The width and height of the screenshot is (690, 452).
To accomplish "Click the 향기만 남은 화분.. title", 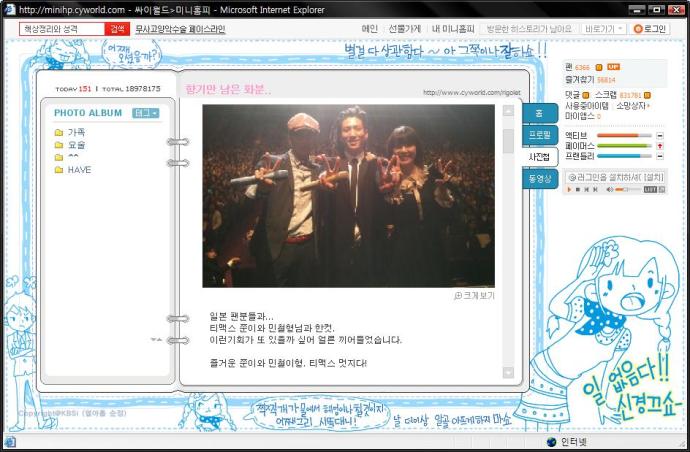I will pos(228,90).
